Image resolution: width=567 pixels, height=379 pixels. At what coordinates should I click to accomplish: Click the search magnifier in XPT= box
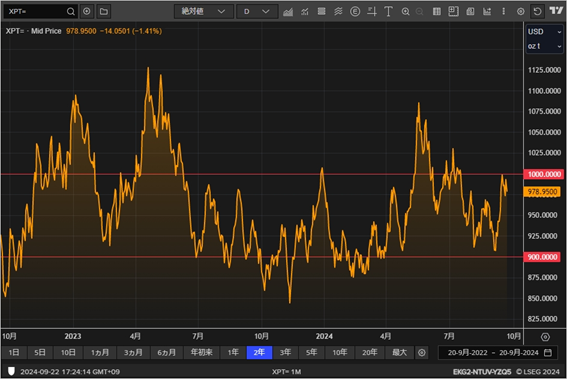coord(71,12)
